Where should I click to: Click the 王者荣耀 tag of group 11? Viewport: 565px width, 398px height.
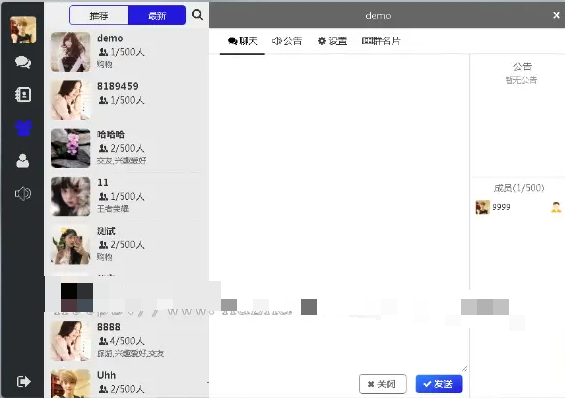tap(113, 209)
